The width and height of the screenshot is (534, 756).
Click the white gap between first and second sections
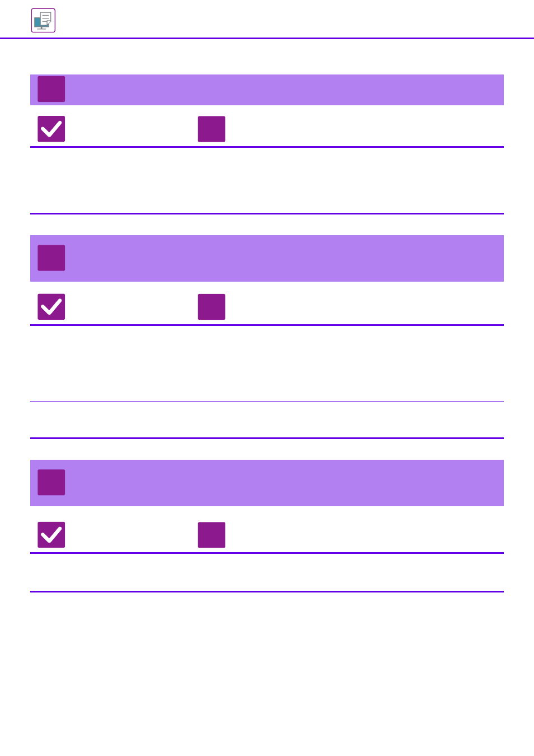pyautogui.click(x=267, y=225)
